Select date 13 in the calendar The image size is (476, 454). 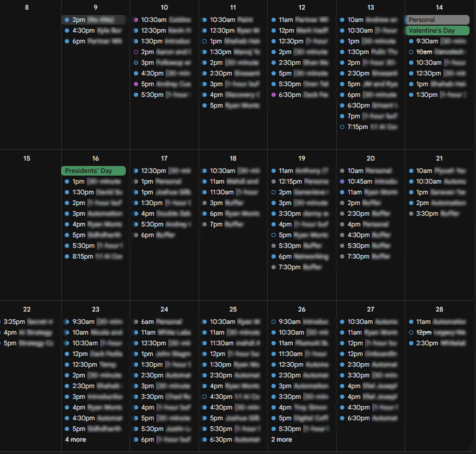click(371, 7)
